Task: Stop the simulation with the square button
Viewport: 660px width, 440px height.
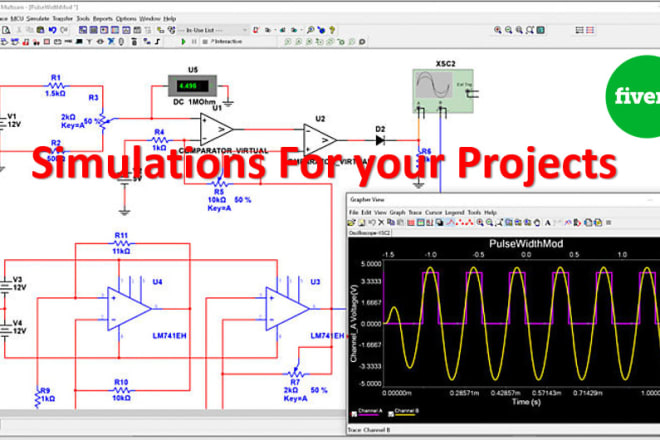Action: (x=205, y=42)
